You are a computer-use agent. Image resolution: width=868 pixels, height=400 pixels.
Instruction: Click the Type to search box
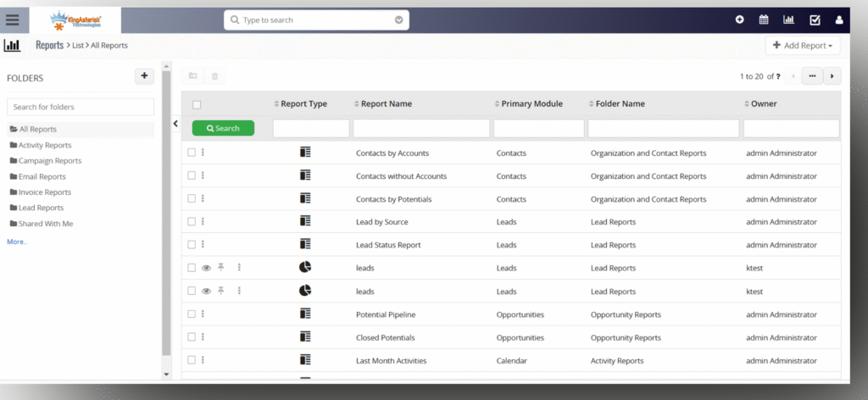click(x=317, y=20)
